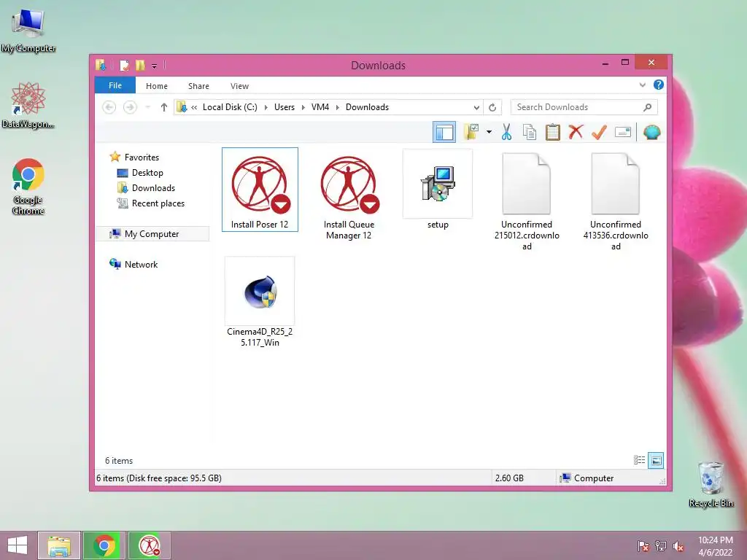Refresh the Downloads folder view

pos(492,107)
